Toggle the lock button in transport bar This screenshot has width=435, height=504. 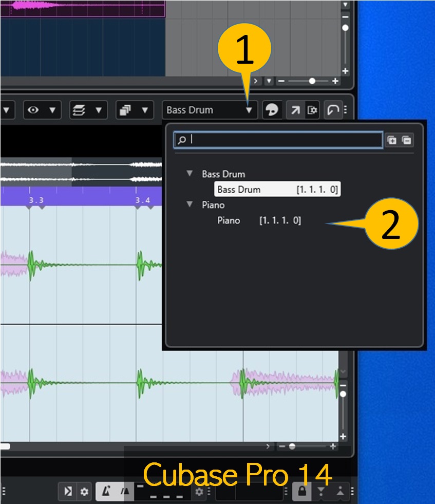(302, 491)
